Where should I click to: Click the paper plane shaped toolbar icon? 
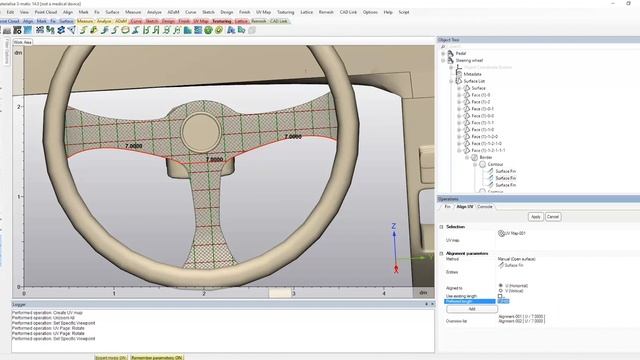click(x=71, y=30)
